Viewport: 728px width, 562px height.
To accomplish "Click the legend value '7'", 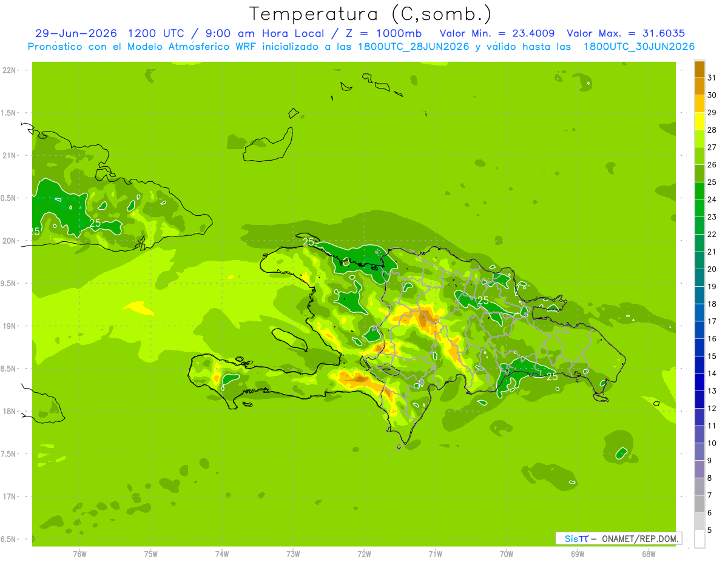I will pos(710,495).
